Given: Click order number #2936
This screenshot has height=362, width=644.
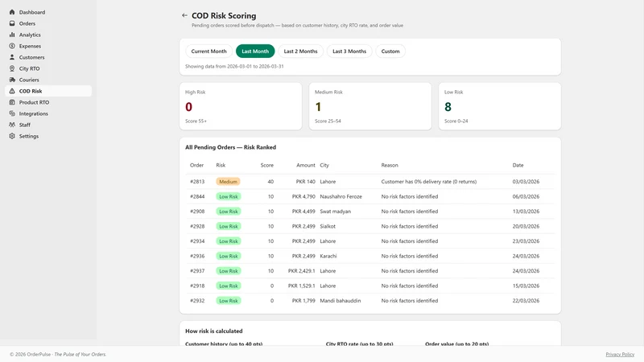Looking at the screenshot, I should tap(197, 256).
